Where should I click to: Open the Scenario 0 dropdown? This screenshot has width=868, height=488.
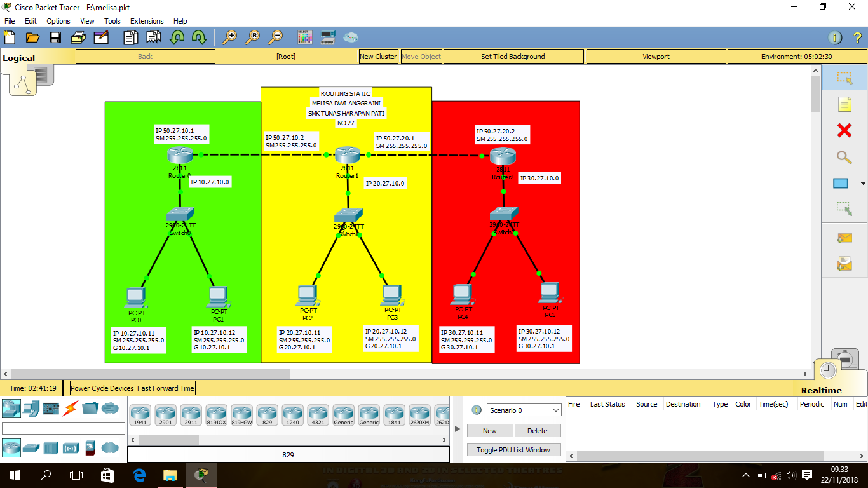coord(524,410)
